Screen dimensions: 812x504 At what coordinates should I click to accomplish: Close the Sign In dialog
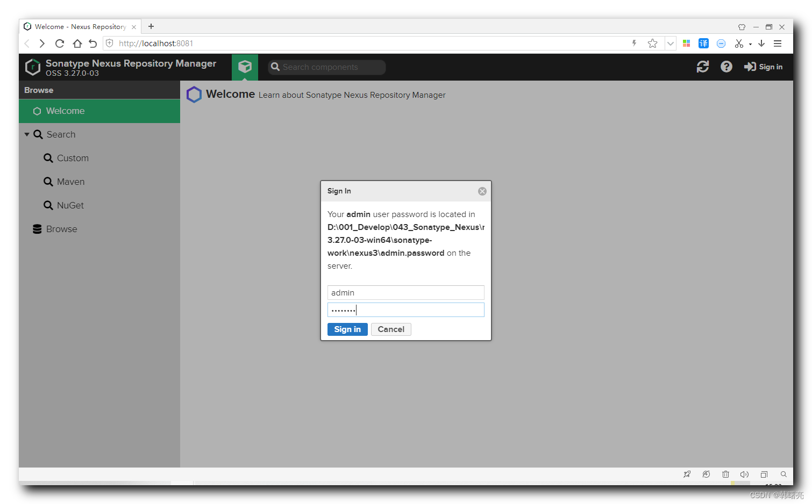click(482, 191)
